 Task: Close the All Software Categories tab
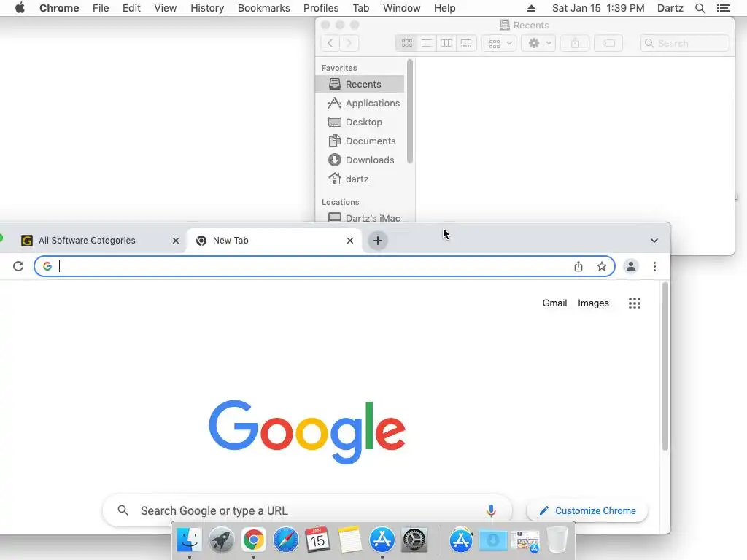coord(176,241)
